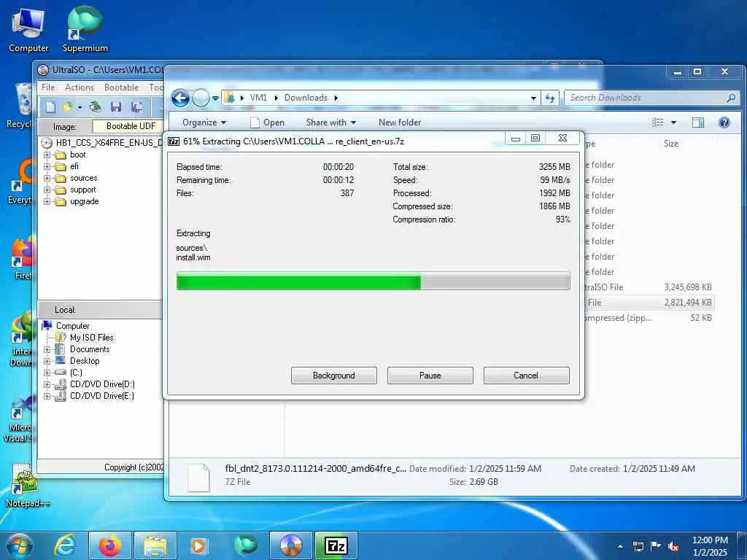Screen dimensions: 747x560
Task: Click the Forward arrow in Explorer window
Action: pos(201,98)
